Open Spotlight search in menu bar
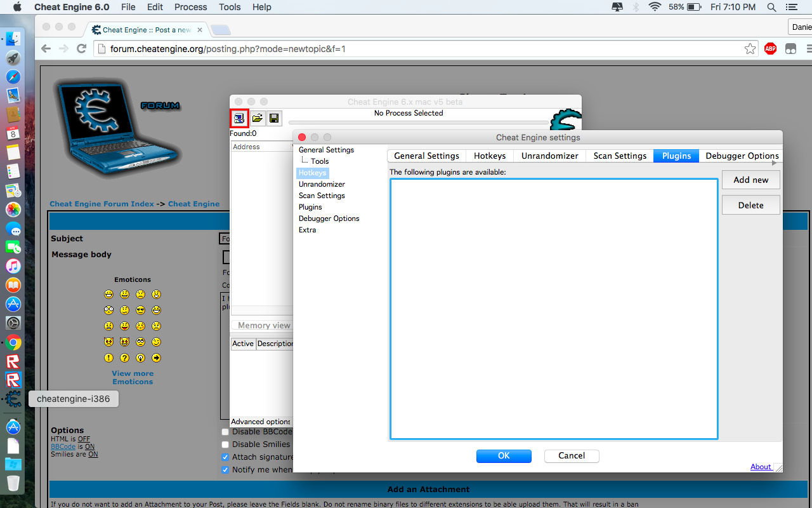 pos(771,7)
